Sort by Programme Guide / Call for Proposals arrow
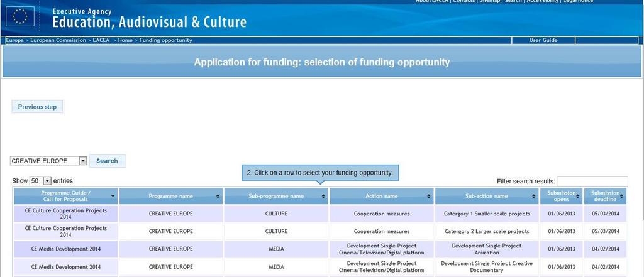The height and width of the screenshot is (277, 644). coord(113,197)
